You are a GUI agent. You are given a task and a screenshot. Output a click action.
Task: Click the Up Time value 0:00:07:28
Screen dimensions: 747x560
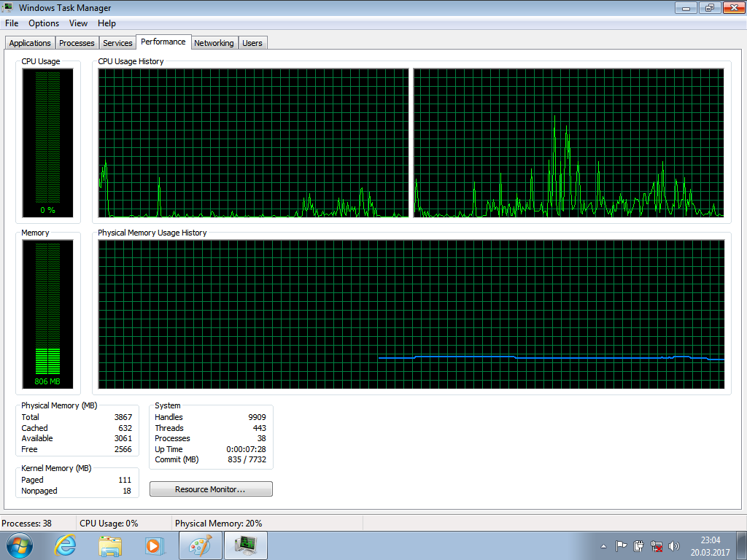[246, 449]
